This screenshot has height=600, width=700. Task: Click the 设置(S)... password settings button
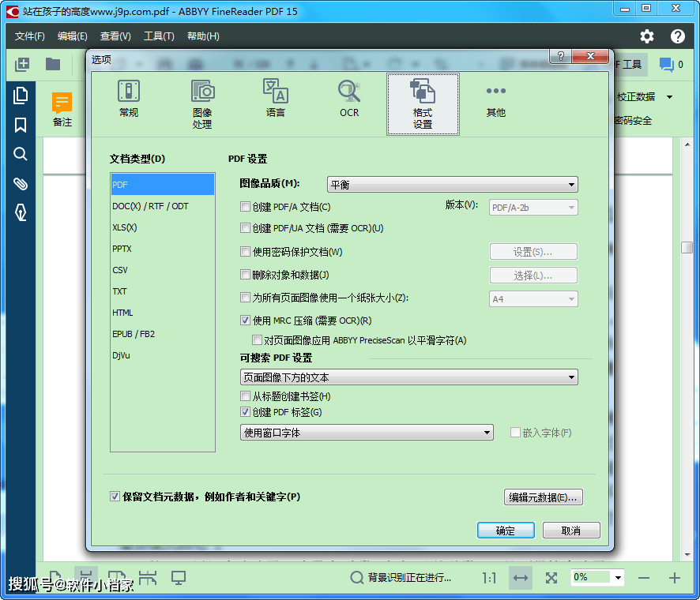pos(533,252)
